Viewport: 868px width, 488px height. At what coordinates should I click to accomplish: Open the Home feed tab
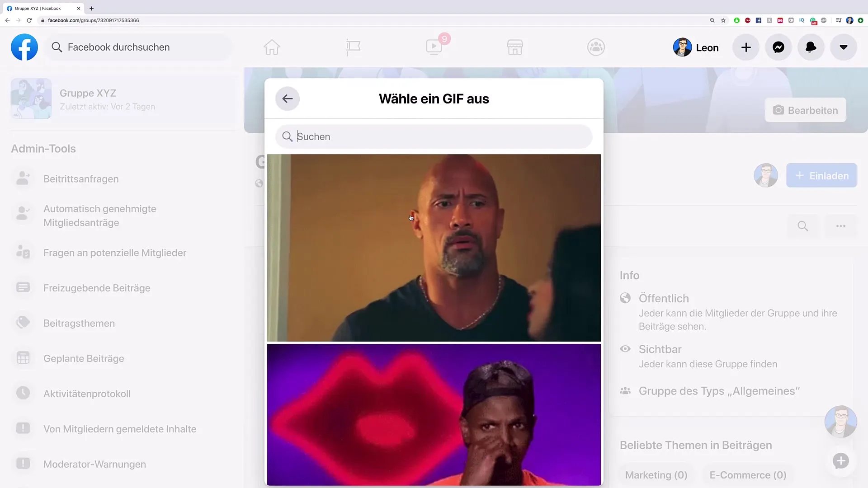272,47
